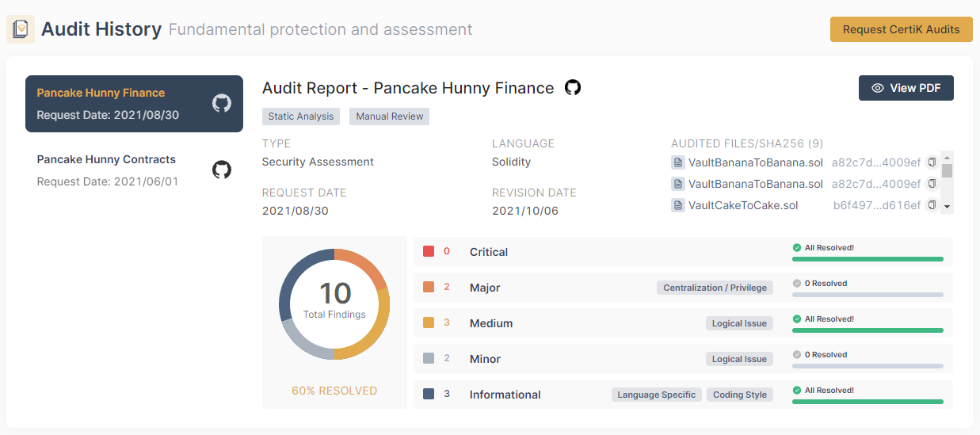Select the Centralization / Privilege tag
This screenshot has height=435, width=980.
pyautogui.click(x=715, y=288)
